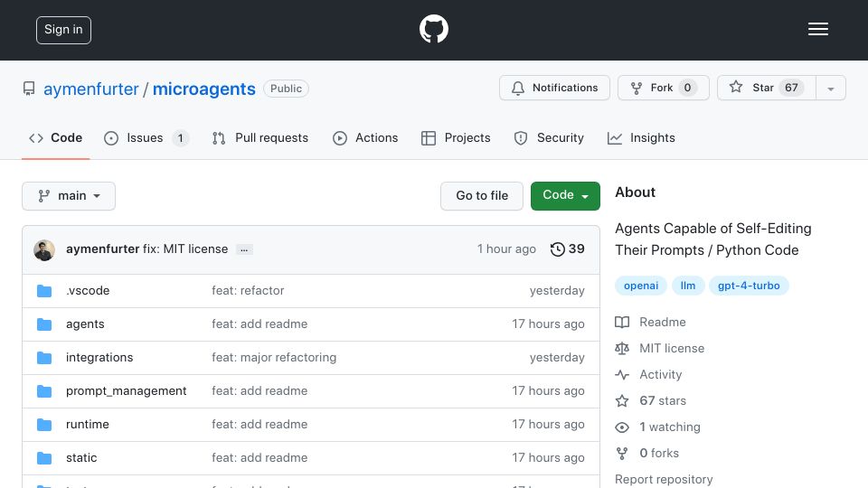This screenshot has width=868, height=488.
Task: Click the repository icon before aymenfurter
Action: [x=29, y=89]
